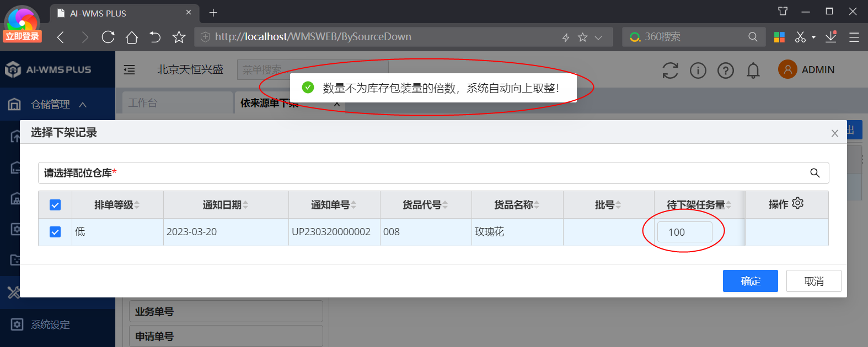Screen dimensions: 868x347
Task: Switch to the 工作台 tab
Action: tap(143, 103)
